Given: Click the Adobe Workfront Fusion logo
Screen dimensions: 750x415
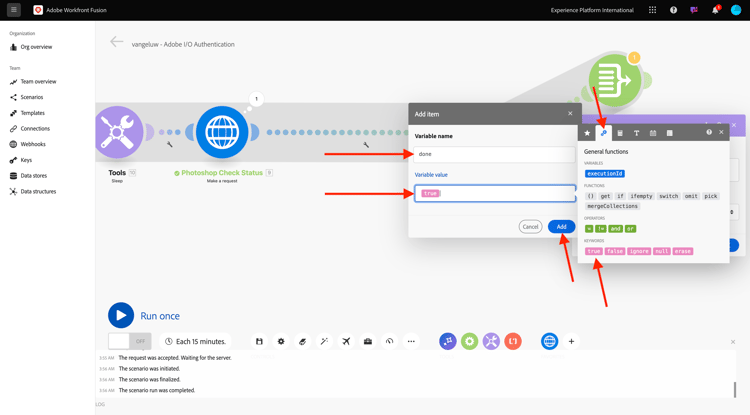Looking at the screenshot, I should click(x=38, y=10).
